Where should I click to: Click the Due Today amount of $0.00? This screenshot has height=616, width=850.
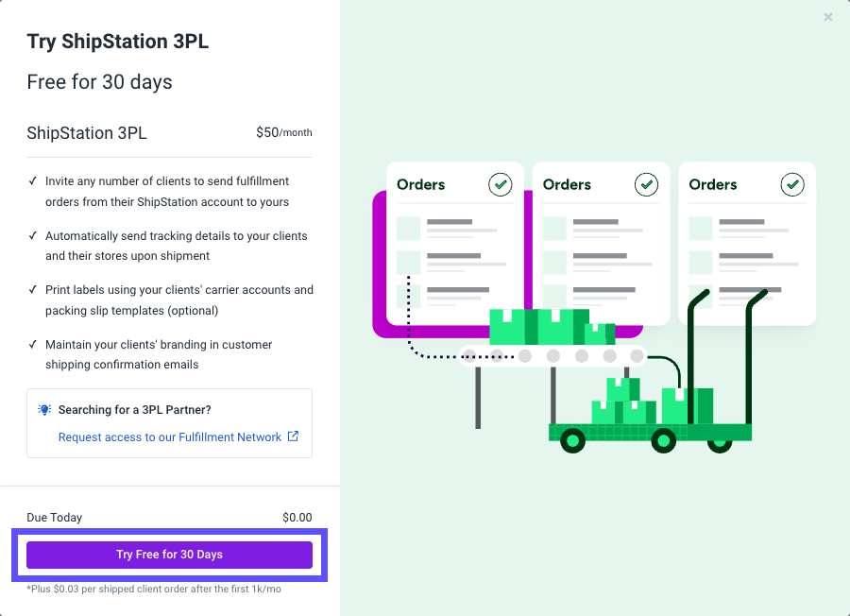pyautogui.click(x=296, y=517)
